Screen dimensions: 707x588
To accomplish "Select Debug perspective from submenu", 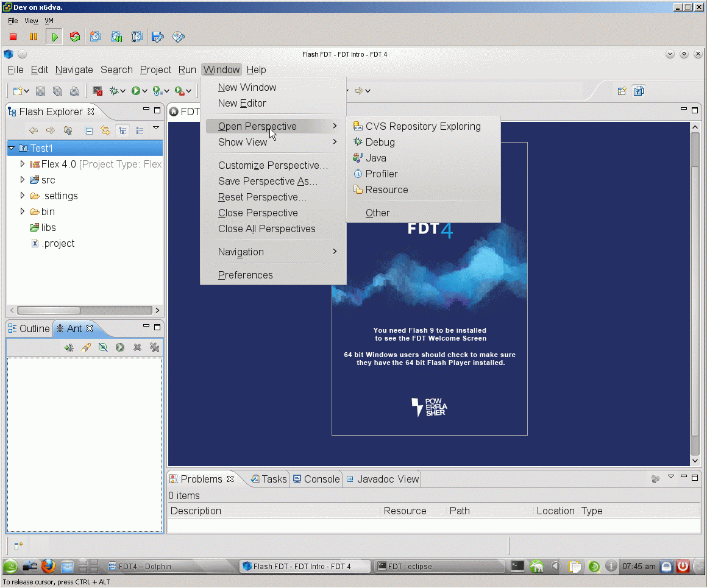I will click(x=380, y=142).
